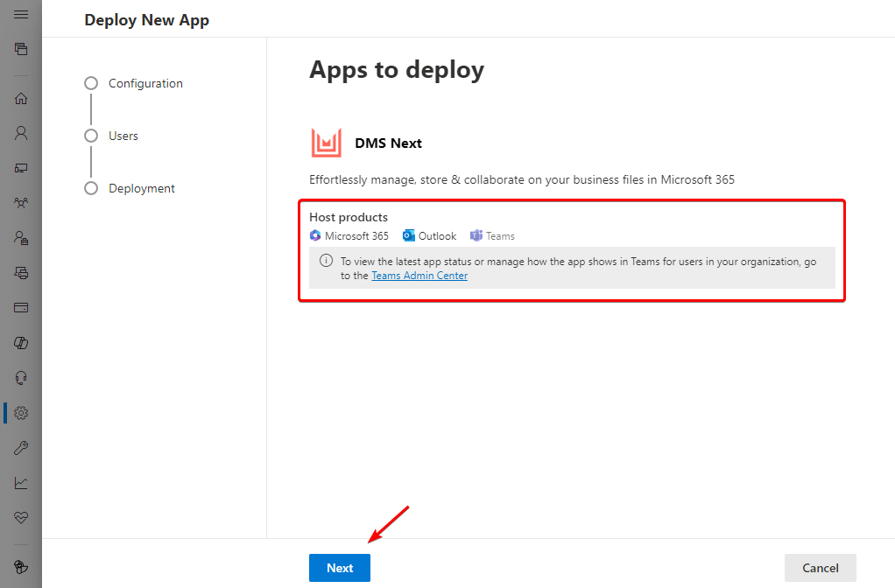Image resolution: width=895 pixels, height=588 pixels.
Task: Click Next to continue deployment
Action: point(339,567)
